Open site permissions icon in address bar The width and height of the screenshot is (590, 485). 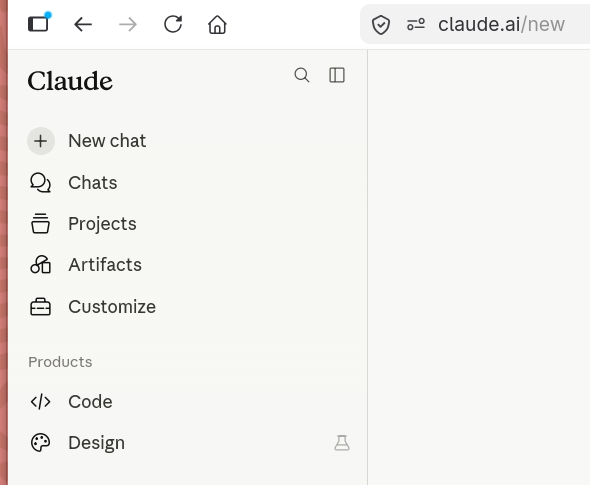coord(416,24)
